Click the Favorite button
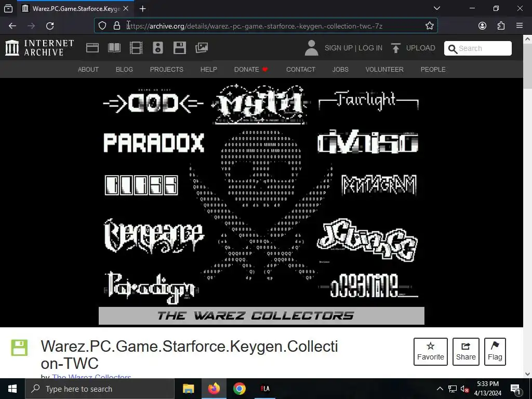The height and width of the screenshot is (399, 532). click(x=431, y=352)
